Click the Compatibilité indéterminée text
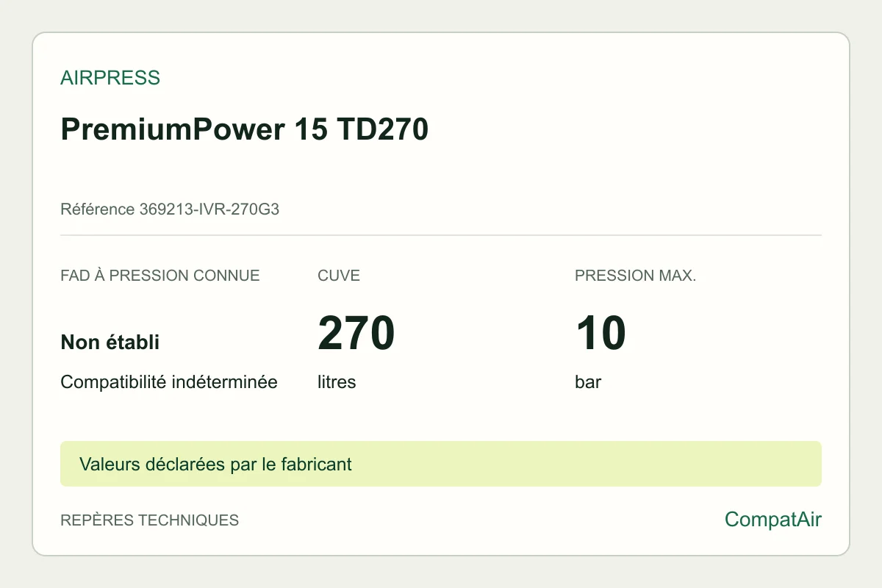The height and width of the screenshot is (588, 882). (x=169, y=382)
